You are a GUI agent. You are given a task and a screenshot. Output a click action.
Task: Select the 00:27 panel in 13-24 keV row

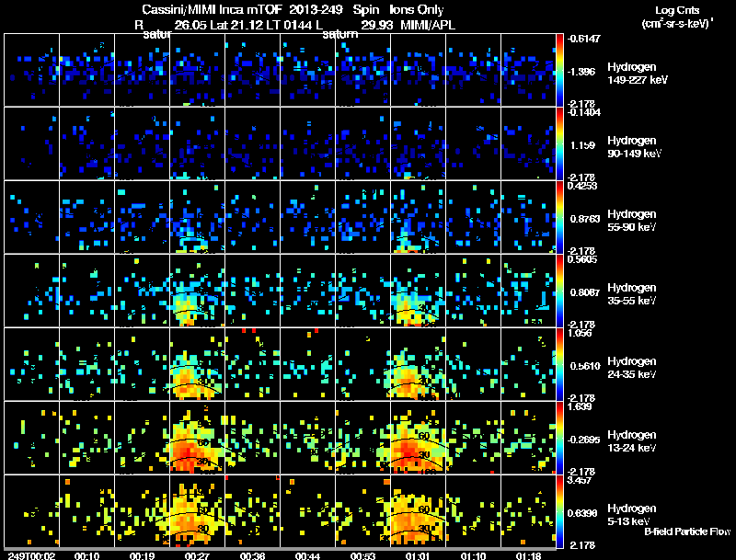point(197,438)
